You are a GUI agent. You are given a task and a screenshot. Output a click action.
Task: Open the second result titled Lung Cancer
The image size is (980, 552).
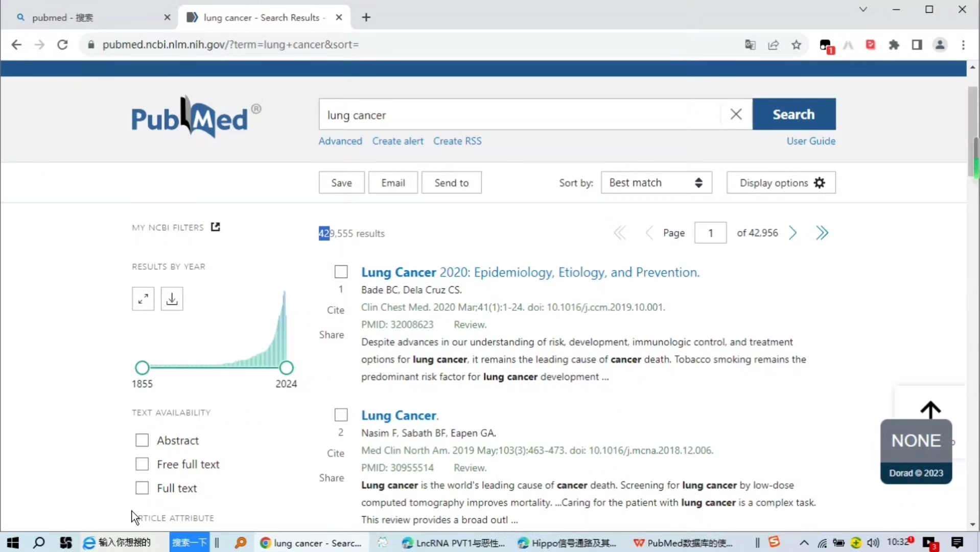(x=400, y=415)
